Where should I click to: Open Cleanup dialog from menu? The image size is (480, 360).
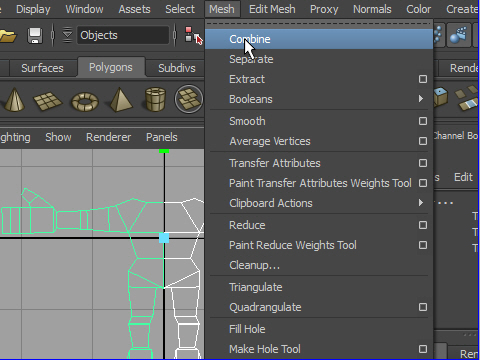coord(319,265)
